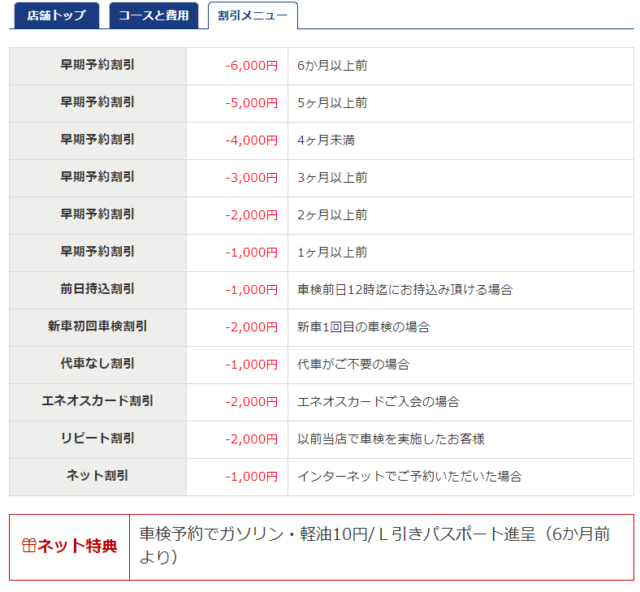Click the 代車なし割引 row header
640x592 pixels.
point(98,363)
